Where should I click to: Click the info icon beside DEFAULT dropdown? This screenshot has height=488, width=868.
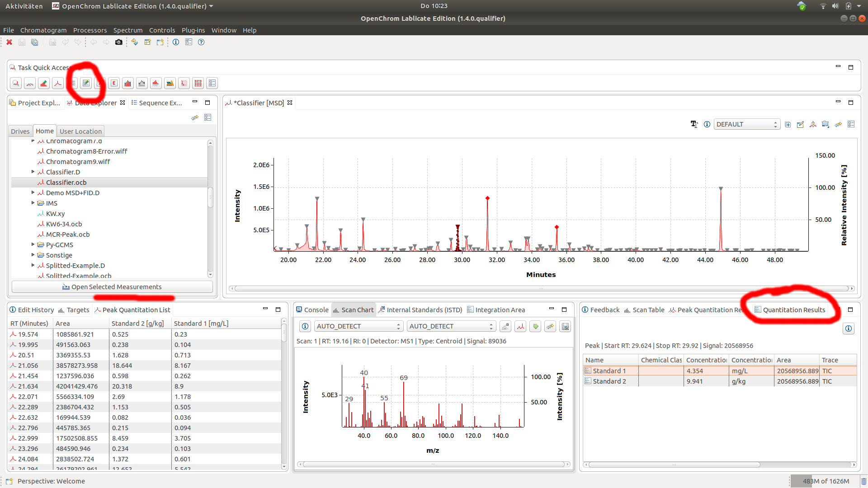[707, 124]
